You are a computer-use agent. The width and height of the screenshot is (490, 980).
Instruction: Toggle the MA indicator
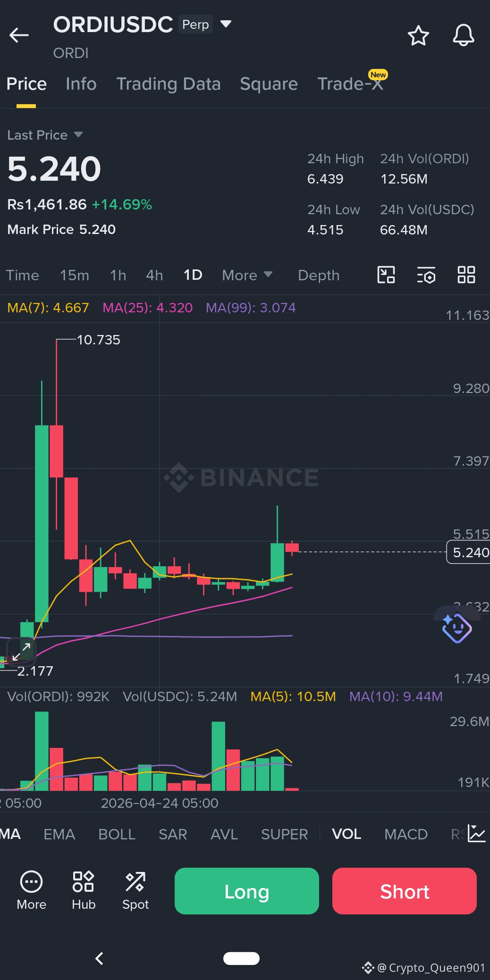tap(10, 834)
